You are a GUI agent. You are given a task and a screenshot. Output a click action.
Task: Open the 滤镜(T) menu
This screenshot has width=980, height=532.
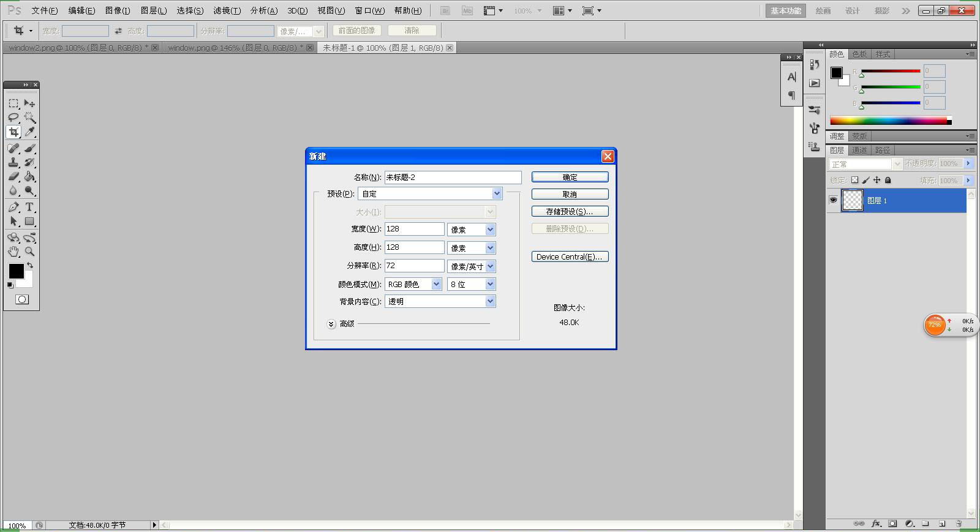(227, 10)
